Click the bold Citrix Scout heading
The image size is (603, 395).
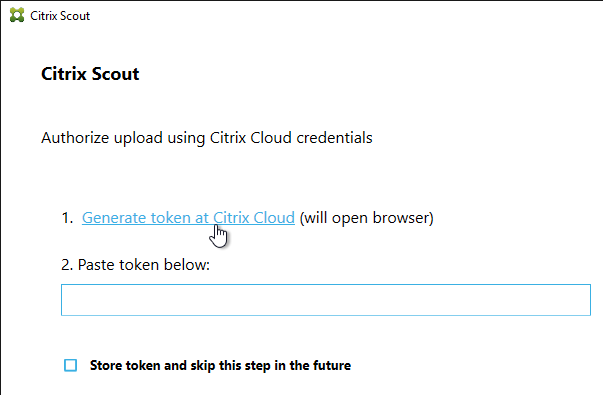(x=90, y=73)
